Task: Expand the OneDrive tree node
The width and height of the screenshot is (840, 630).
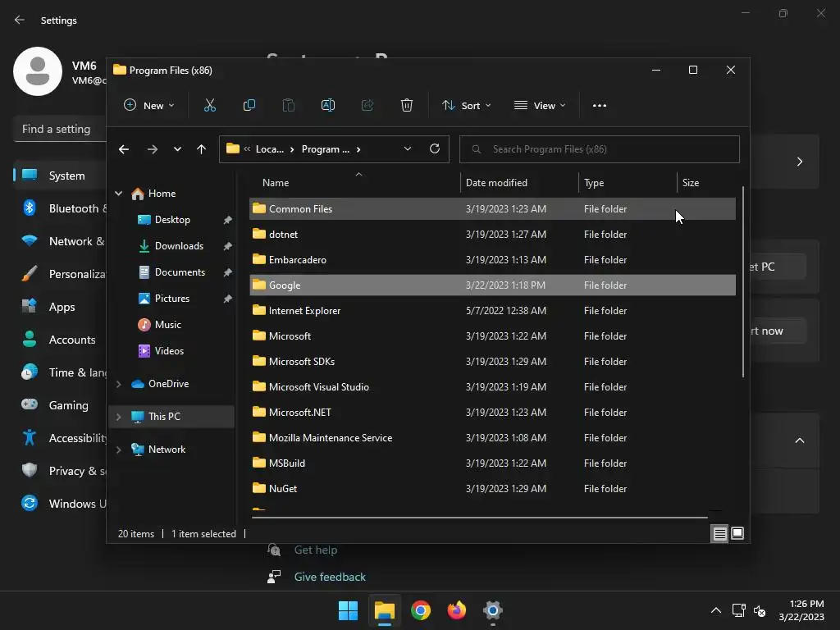Action: point(119,384)
